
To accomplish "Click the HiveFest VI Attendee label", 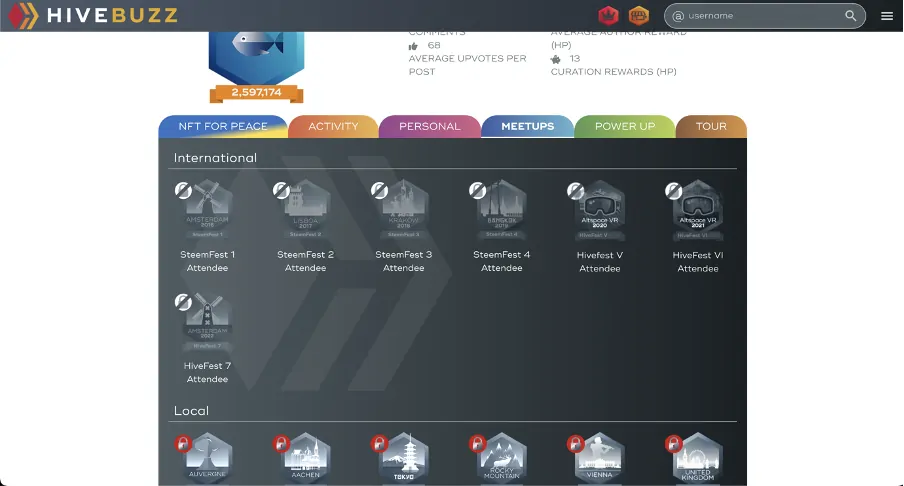I will coord(698,262).
